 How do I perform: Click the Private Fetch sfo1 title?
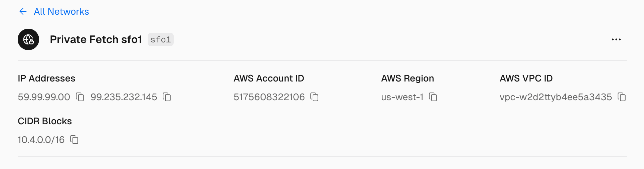point(96,39)
